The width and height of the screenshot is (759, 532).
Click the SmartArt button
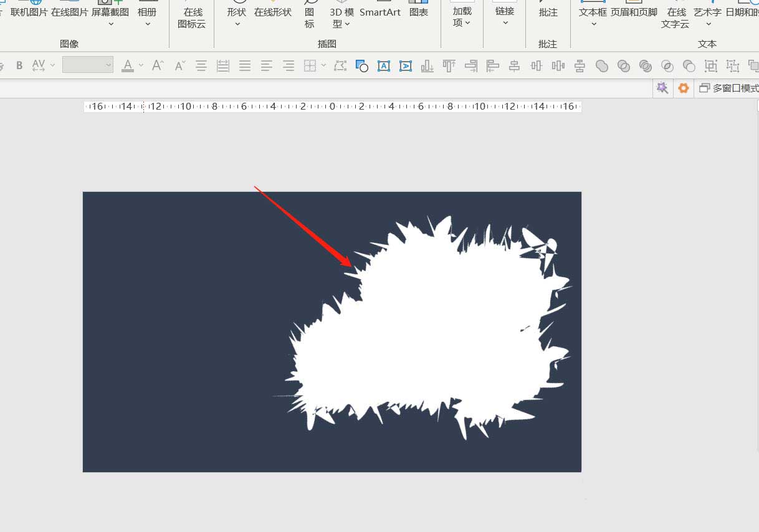pyautogui.click(x=380, y=12)
